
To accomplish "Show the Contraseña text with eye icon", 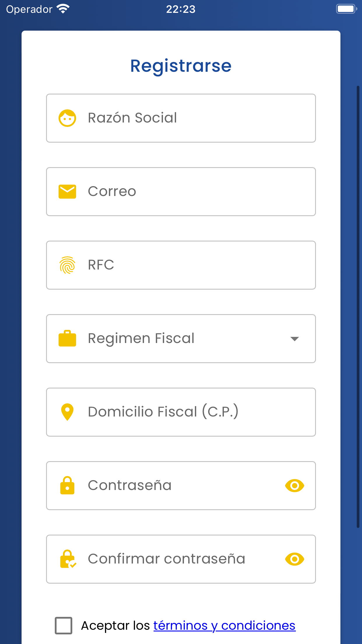I will pos(295,486).
